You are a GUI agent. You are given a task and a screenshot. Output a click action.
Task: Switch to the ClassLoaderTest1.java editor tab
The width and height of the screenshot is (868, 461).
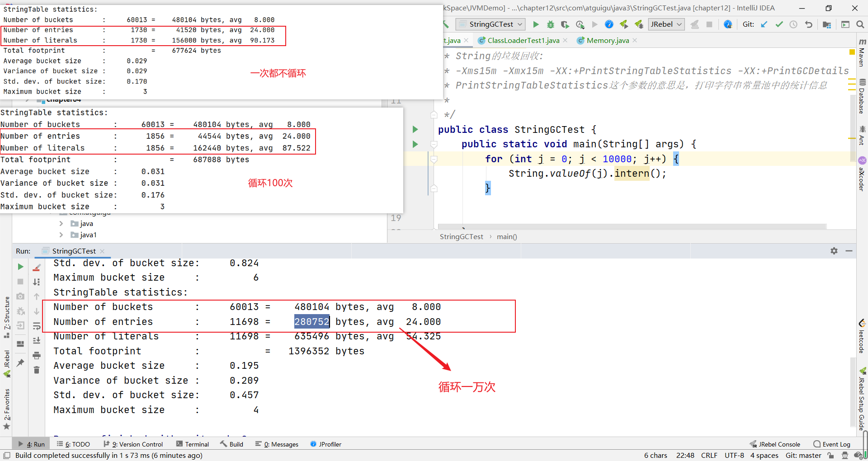tap(523, 40)
